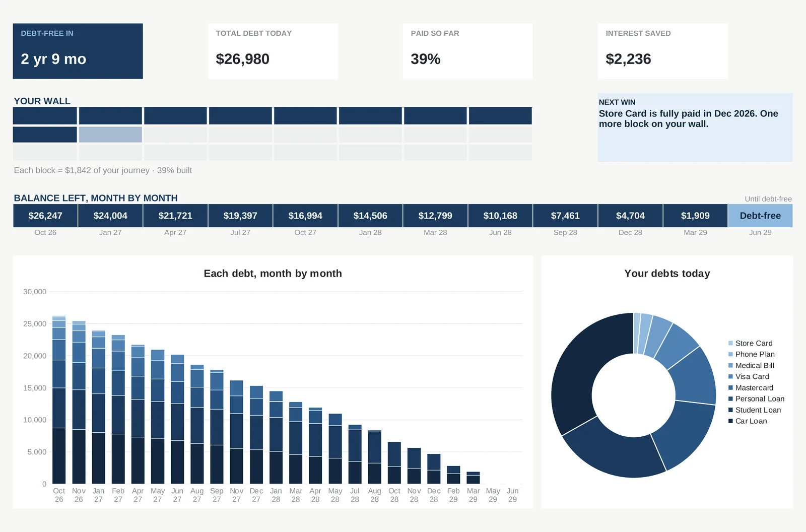Select Phone Plan in the donut legend

[751, 354]
